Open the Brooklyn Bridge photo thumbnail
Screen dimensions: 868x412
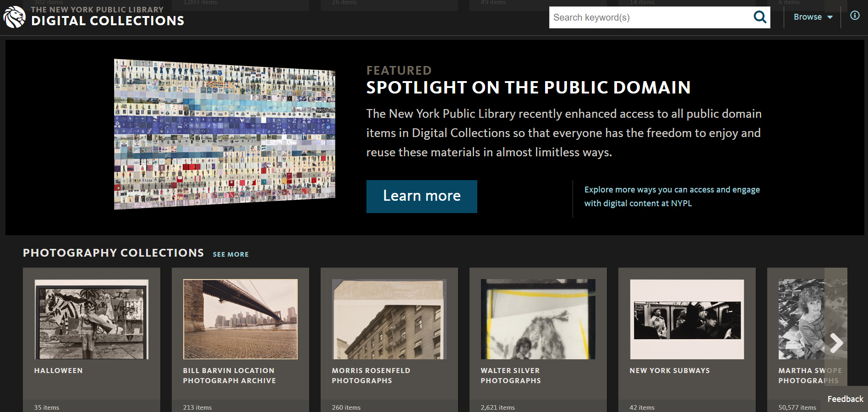coord(240,319)
